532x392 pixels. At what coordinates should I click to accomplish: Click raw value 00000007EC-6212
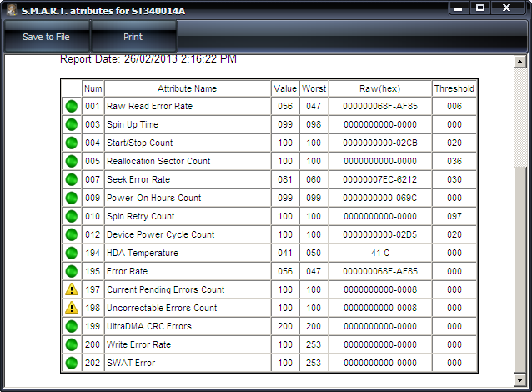click(x=380, y=179)
